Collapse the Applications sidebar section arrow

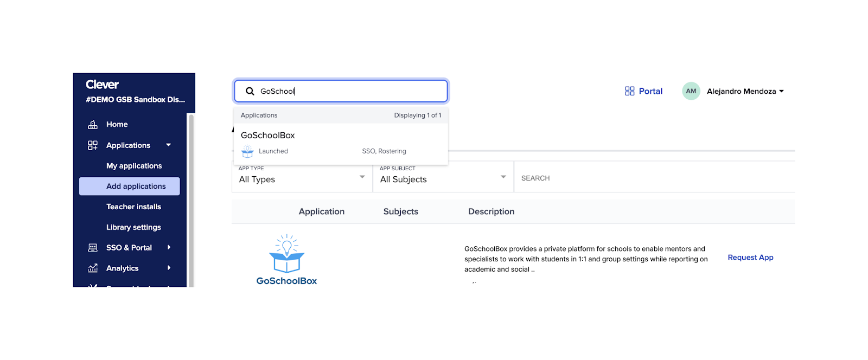(x=169, y=145)
